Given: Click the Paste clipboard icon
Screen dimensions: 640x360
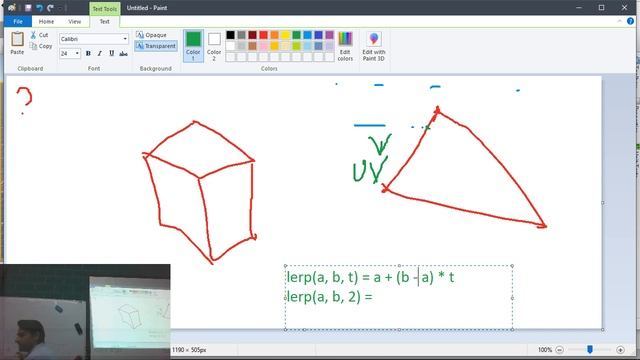Looking at the screenshot, I should tap(17, 40).
